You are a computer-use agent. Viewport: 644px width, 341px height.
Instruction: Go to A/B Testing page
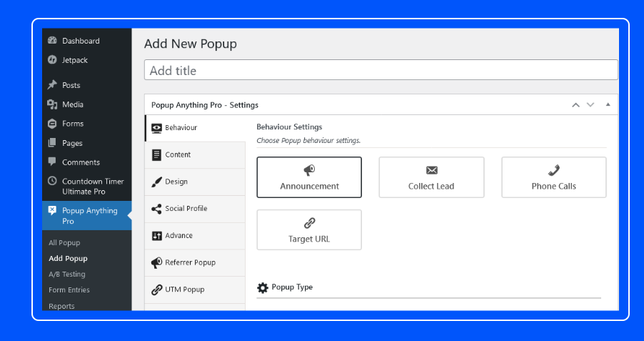(67, 274)
